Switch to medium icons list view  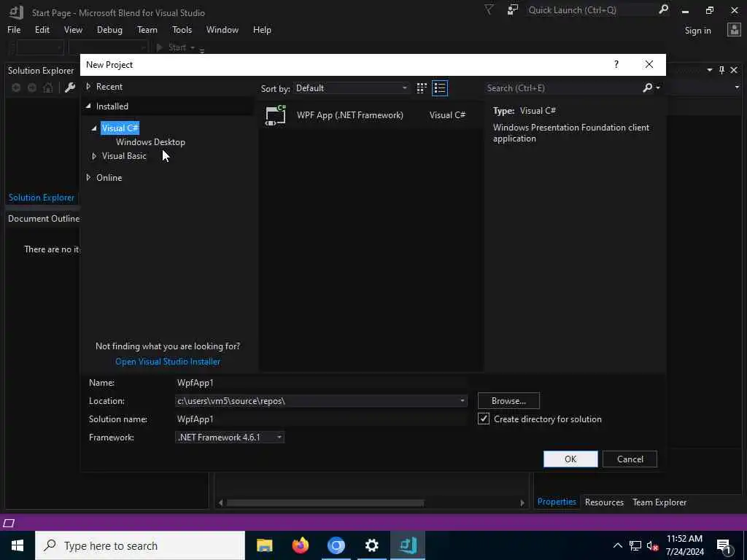[x=440, y=88]
